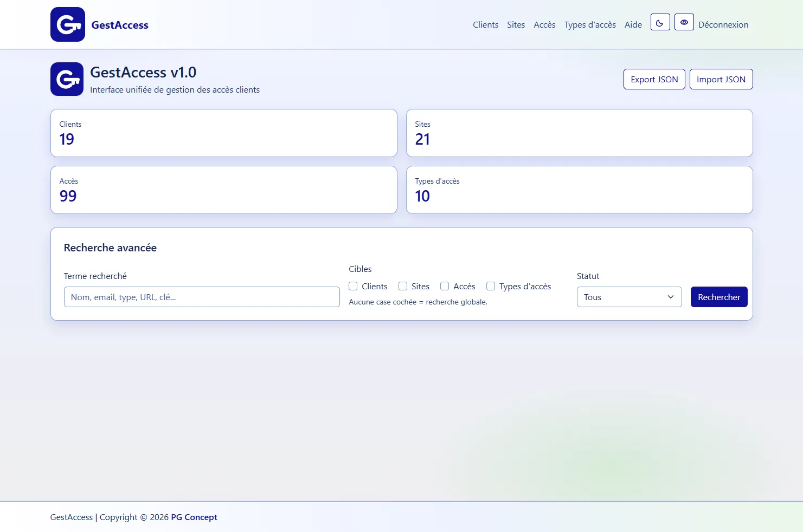Viewport: 803px width, 532px height.
Task: Click Déconnexion to log out
Action: [x=723, y=24]
